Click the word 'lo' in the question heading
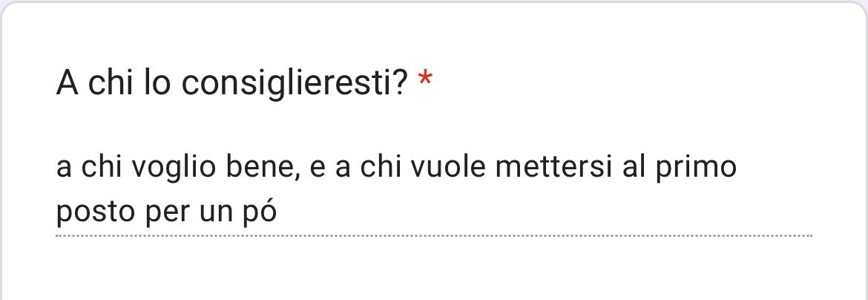Viewport: 868px width, 300px height. (x=157, y=82)
